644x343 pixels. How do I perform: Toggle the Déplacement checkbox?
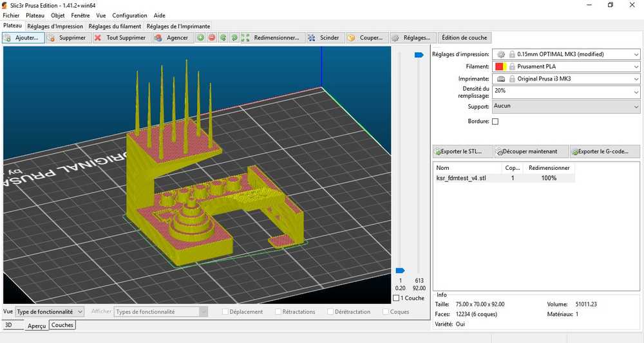[x=225, y=312]
